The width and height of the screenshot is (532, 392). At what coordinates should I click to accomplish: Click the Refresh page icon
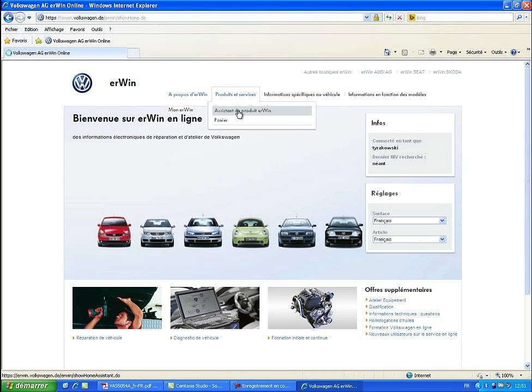[389, 17]
